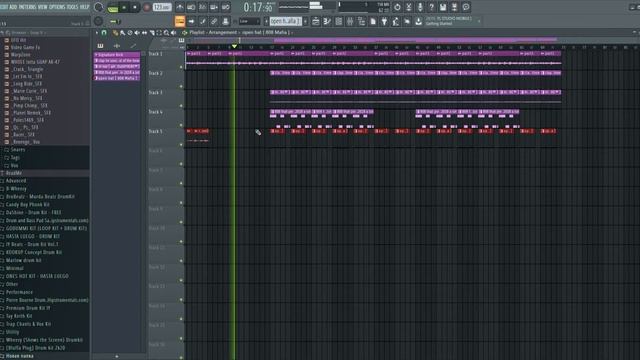Open the ADD menu
Screen dimensions: 640x360
click(13, 7)
